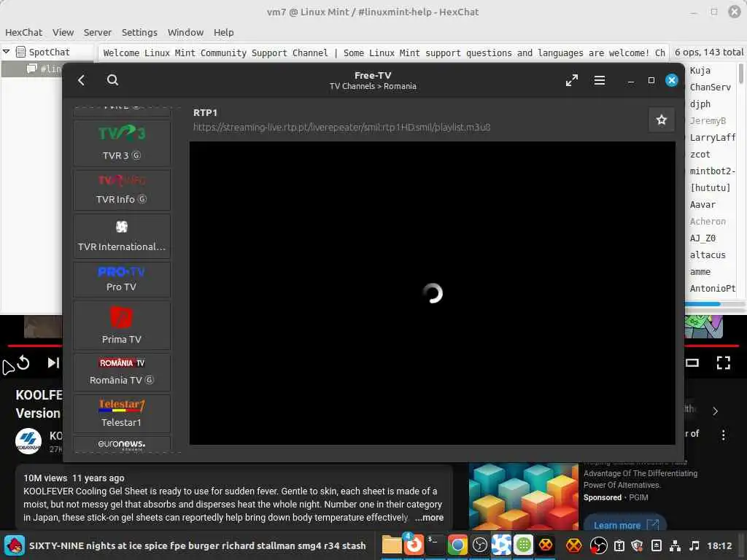The image size is (747, 560).
Task: Open the Free-TV search icon
Action: click(x=112, y=80)
